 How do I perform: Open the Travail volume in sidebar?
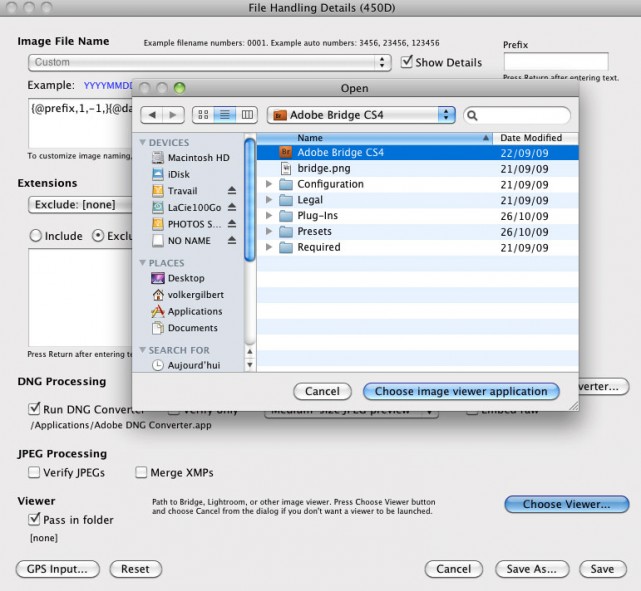(x=175, y=191)
